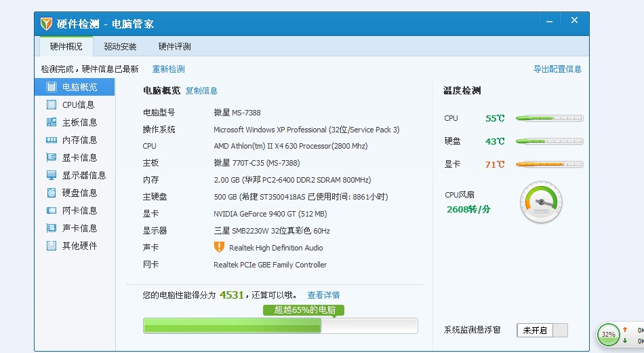
Task: Click the sound card warning shield icon
Action: pos(220,247)
